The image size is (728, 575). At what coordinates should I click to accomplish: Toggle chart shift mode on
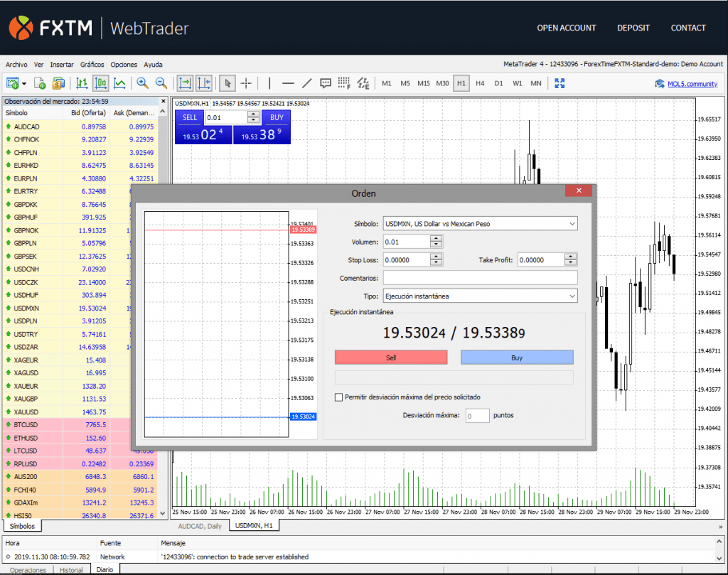204,83
